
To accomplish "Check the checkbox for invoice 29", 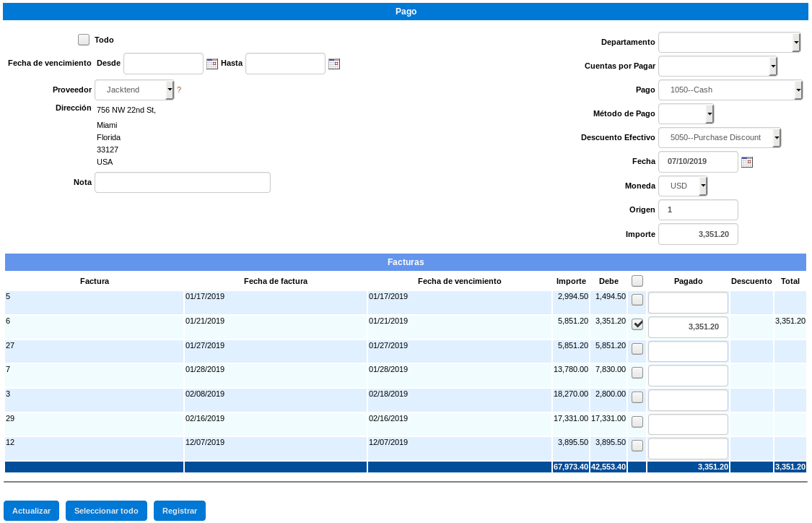I will pos(637,421).
